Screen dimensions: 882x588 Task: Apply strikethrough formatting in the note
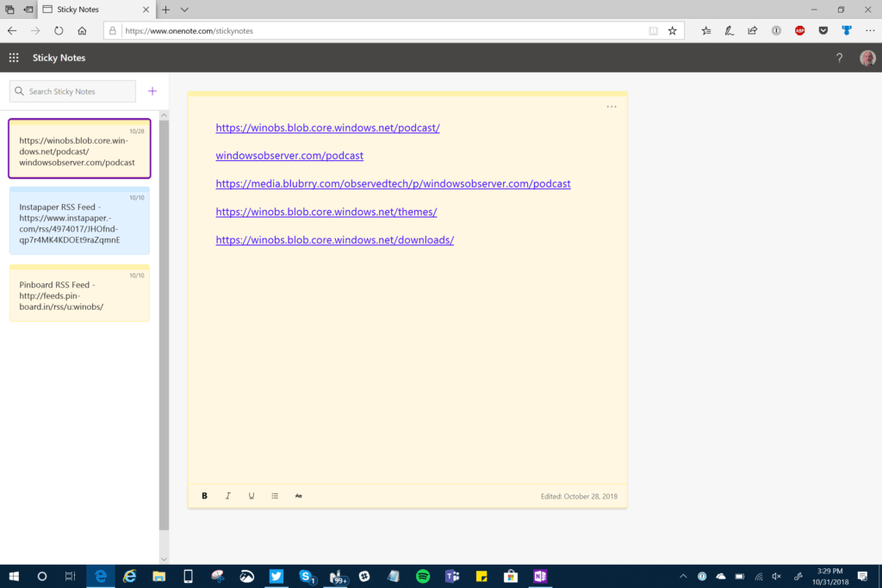tap(298, 495)
